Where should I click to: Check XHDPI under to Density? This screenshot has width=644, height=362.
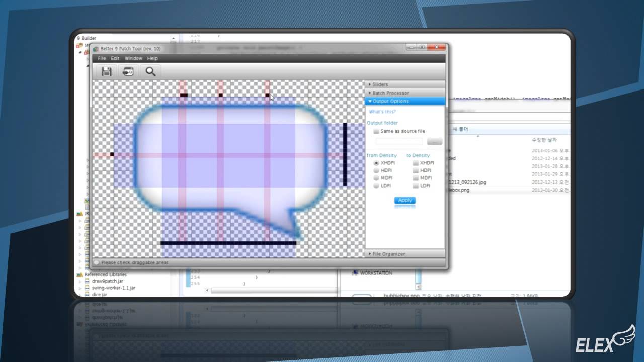[x=416, y=163]
